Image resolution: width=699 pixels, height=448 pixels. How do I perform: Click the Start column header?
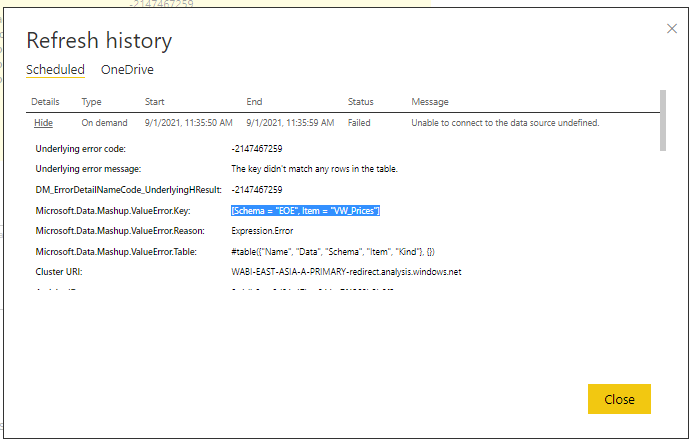click(x=155, y=102)
